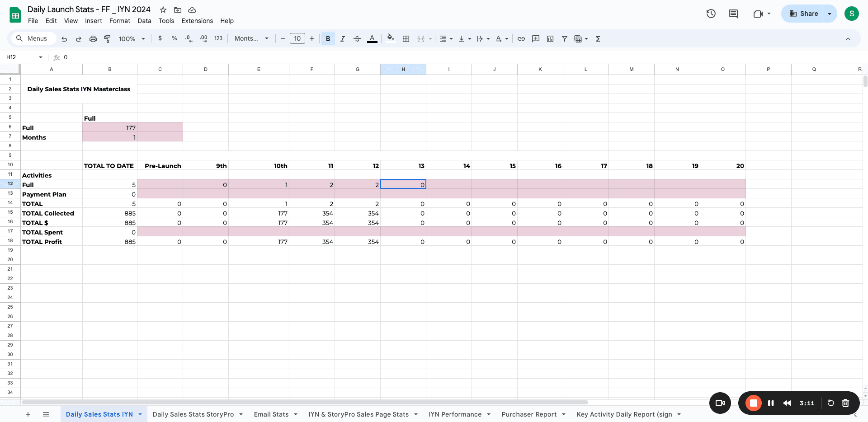Toggle italic formatting
The width and height of the screenshot is (868, 422).
tap(343, 39)
